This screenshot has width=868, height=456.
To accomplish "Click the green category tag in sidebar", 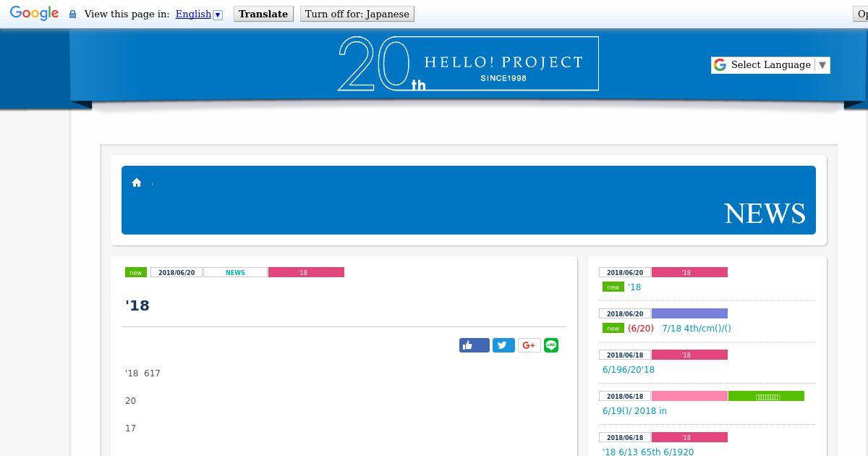I will coord(766,396).
